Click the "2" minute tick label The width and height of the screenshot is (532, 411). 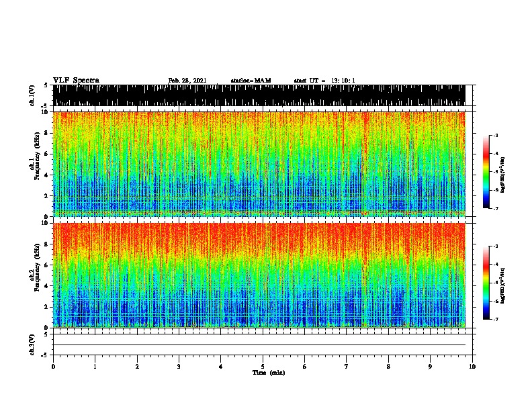point(137,367)
